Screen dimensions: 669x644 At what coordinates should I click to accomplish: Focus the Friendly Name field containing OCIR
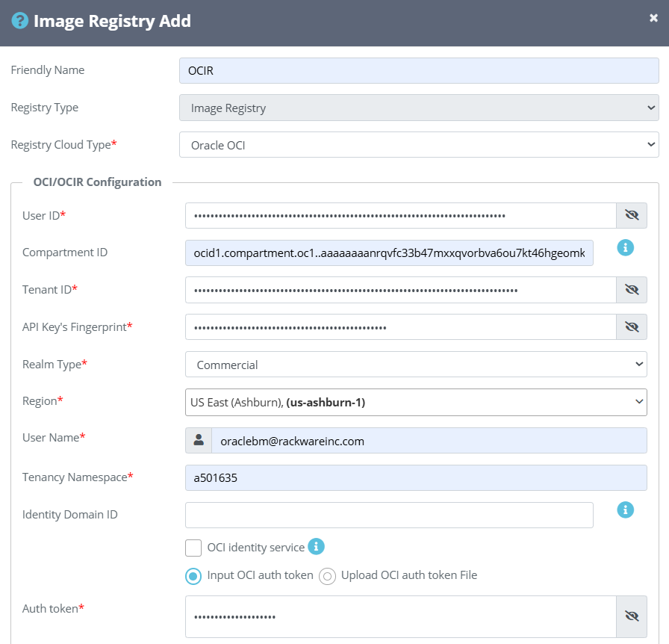(x=419, y=70)
